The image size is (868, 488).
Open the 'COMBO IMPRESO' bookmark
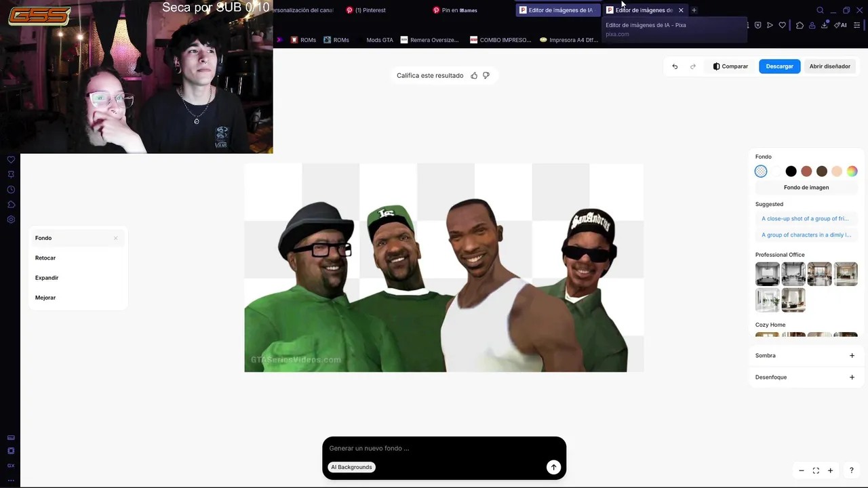pos(500,40)
